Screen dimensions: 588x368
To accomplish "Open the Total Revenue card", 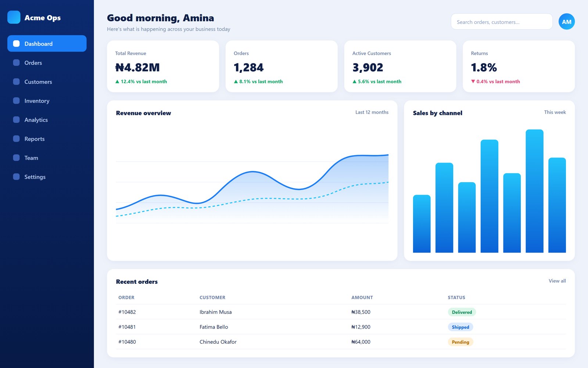I will point(163,66).
